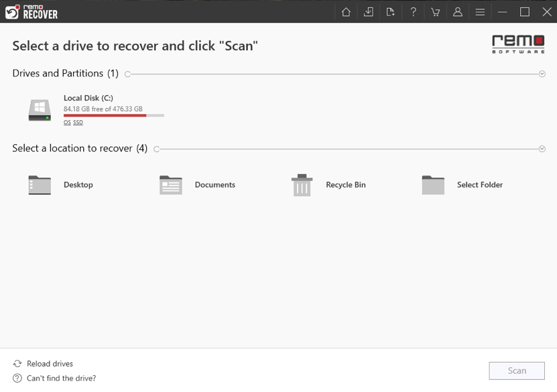Image resolution: width=557 pixels, height=392 pixels.
Task: Click the Reload drives link
Action: (50, 364)
